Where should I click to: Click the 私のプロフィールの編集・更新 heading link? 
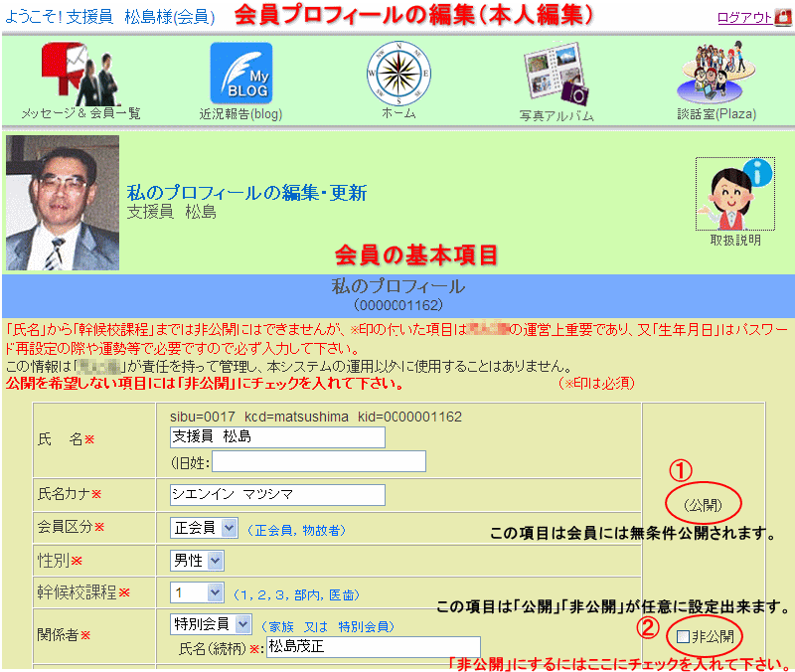(246, 193)
